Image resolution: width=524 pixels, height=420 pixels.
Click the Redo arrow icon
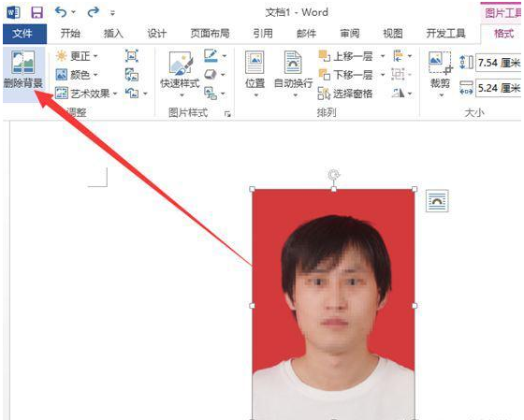point(93,13)
